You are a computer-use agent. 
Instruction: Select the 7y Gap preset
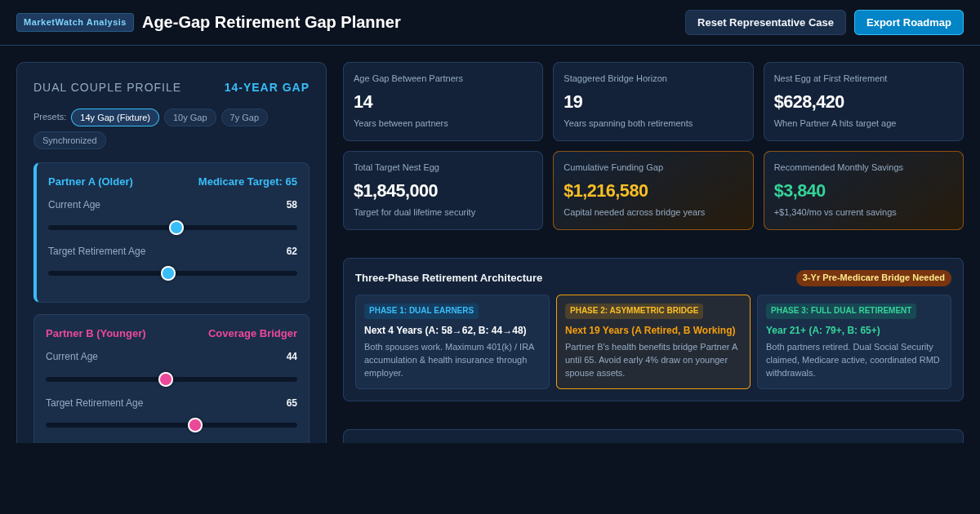tap(244, 117)
